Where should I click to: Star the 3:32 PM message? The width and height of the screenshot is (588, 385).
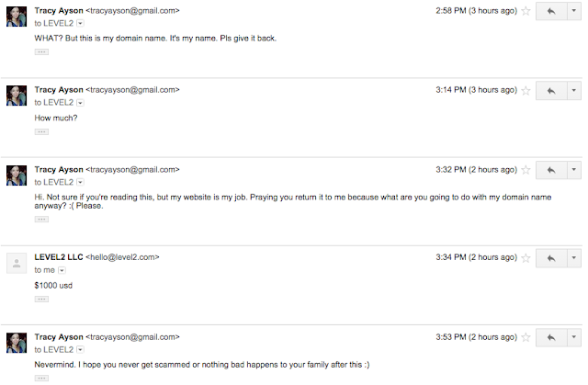point(526,170)
